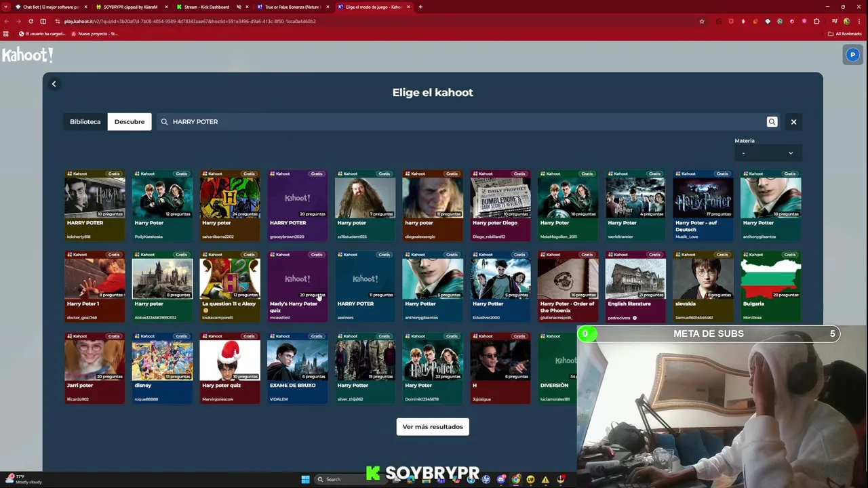This screenshot has height=488, width=868.
Task: Open the Jarri poter kahoot
Action: point(95,368)
